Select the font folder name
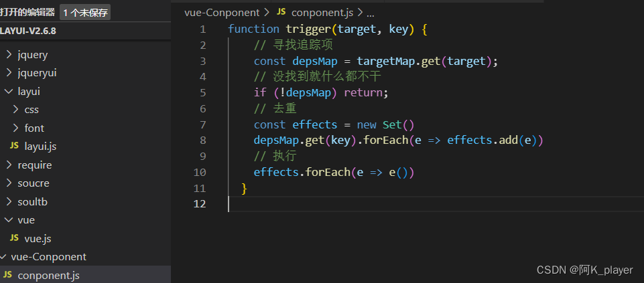 coord(34,128)
